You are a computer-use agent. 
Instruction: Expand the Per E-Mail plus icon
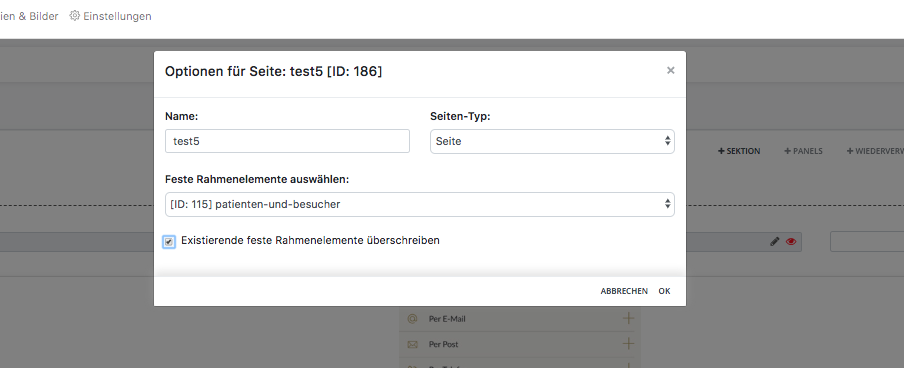pyautogui.click(x=628, y=318)
